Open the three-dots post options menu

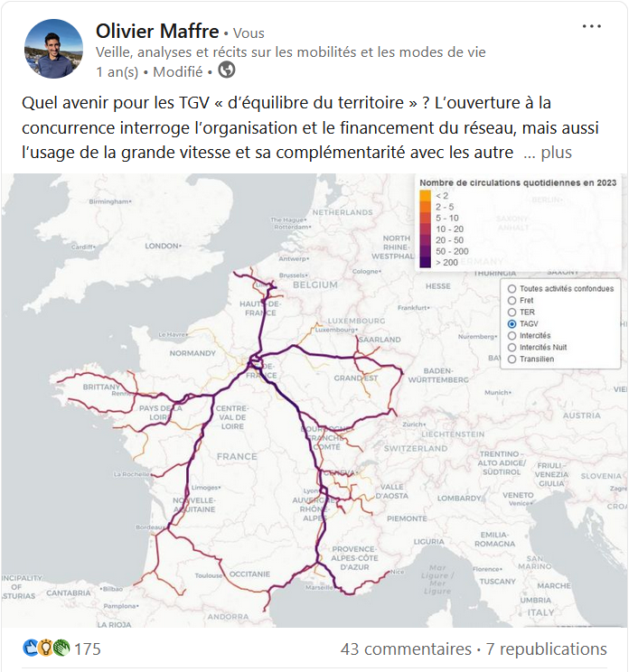click(592, 26)
